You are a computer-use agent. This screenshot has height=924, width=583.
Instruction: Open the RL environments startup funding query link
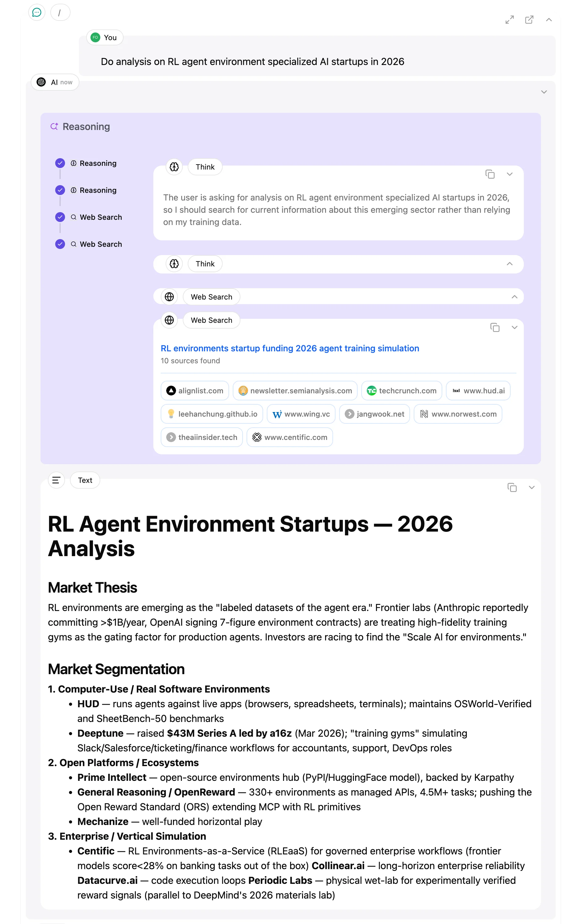[290, 349]
